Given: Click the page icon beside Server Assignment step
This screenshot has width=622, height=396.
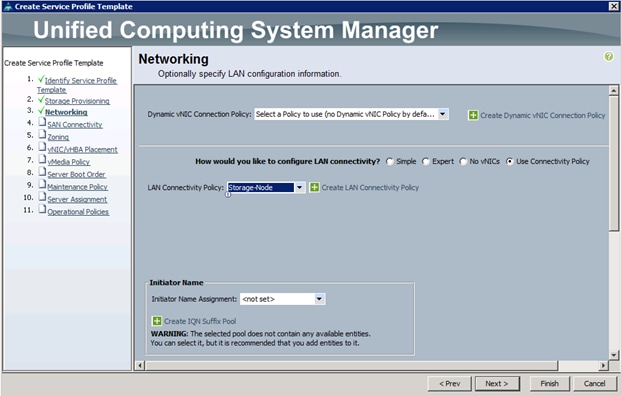Looking at the screenshot, I should coord(42,197).
